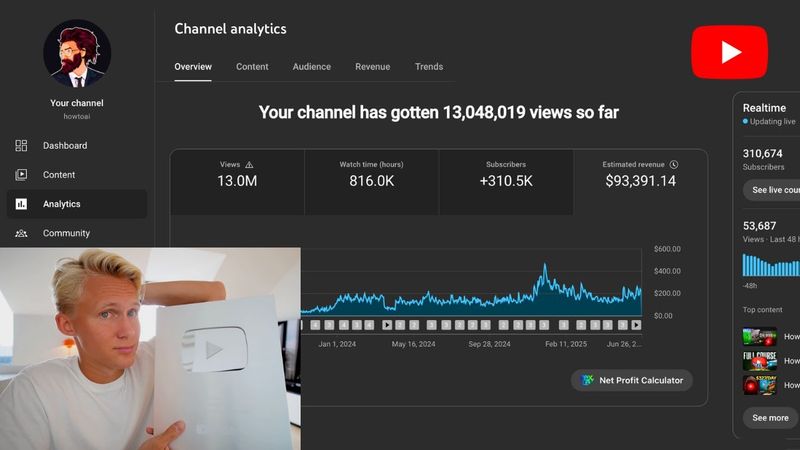Click the Content video icon in sidebar
Screen dimensions: 800x450
21,175
